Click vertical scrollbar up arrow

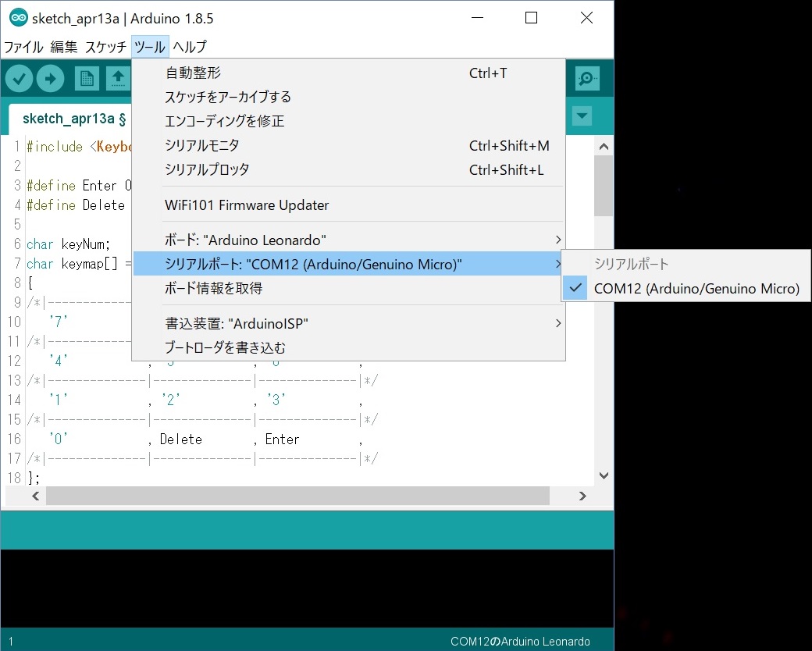point(604,147)
